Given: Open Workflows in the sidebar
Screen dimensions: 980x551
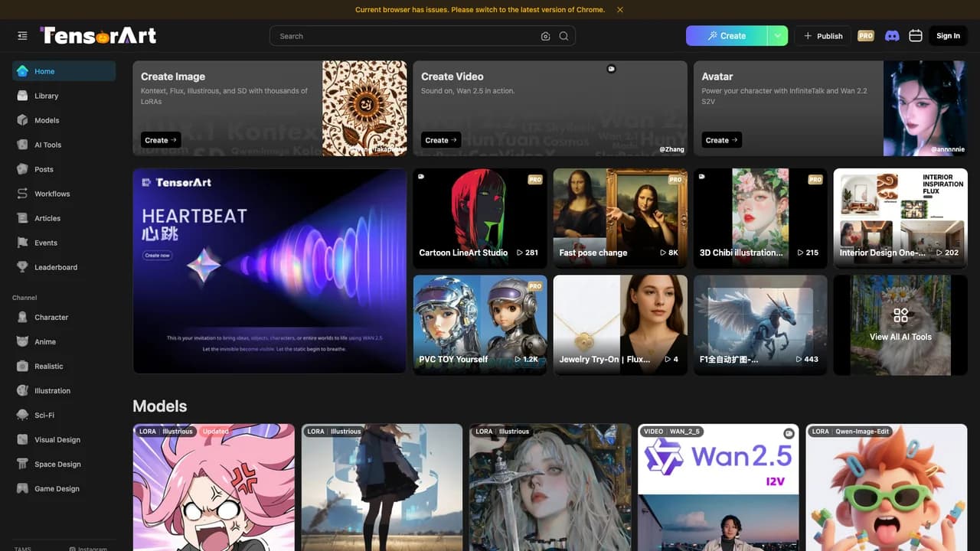Looking at the screenshot, I should pyautogui.click(x=64, y=194).
